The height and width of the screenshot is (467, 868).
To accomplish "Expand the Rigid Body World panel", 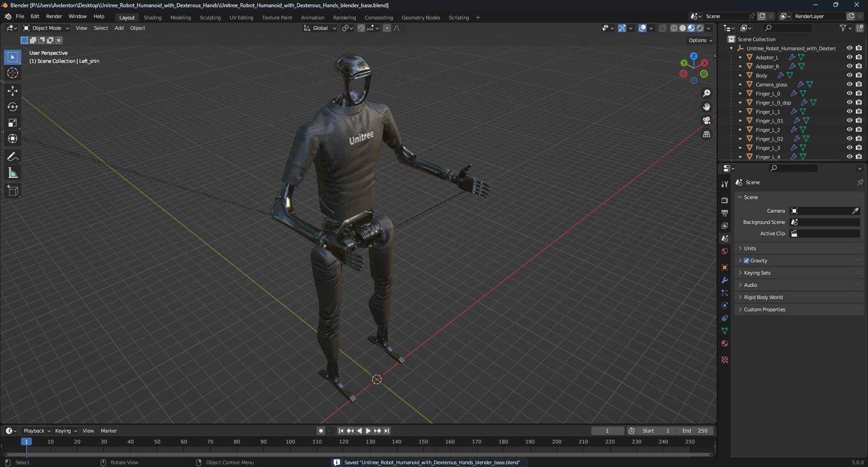I will click(799, 297).
